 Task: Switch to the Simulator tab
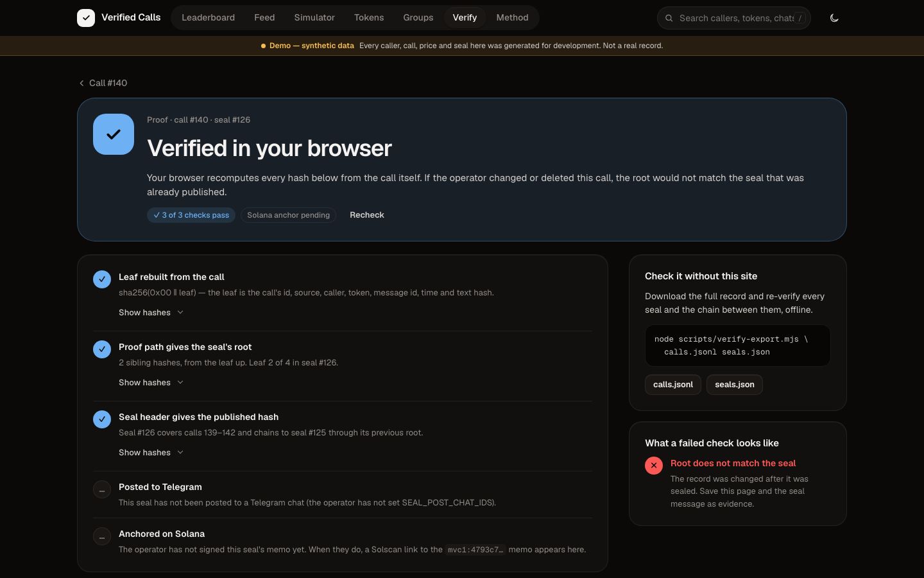(x=314, y=17)
